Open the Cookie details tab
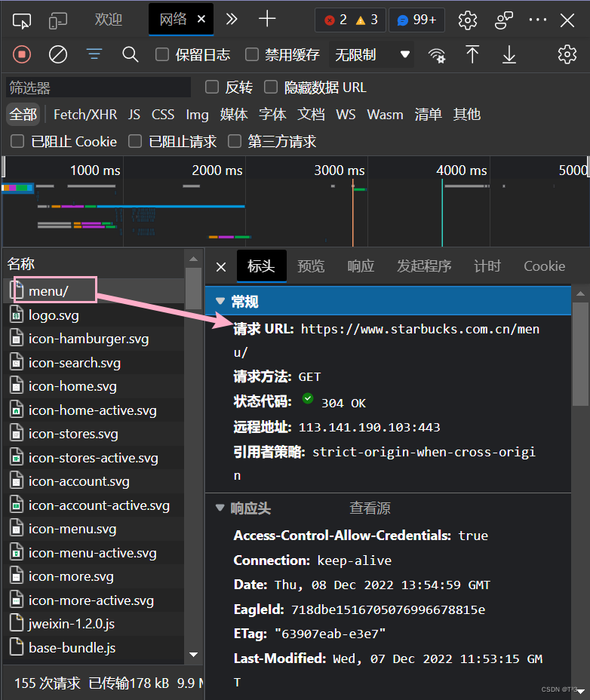Image resolution: width=590 pixels, height=700 pixels. click(545, 266)
